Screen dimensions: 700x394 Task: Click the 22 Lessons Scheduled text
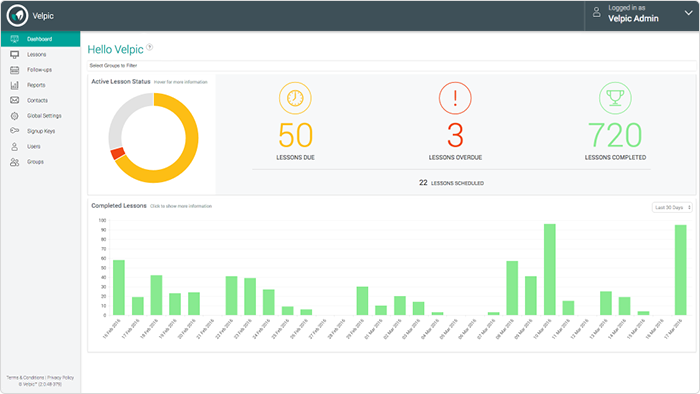[x=451, y=183]
